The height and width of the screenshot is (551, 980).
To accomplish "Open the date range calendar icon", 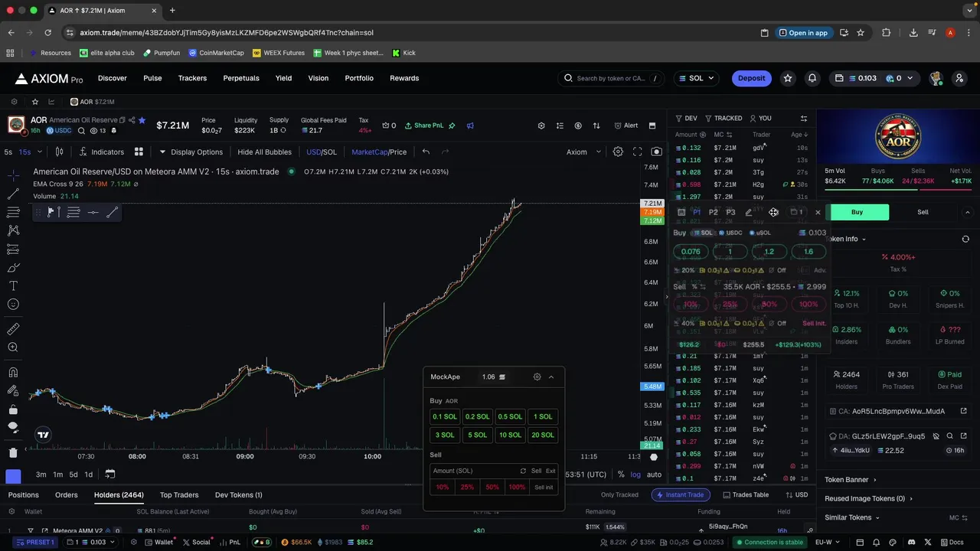I will click(x=109, y=474).
